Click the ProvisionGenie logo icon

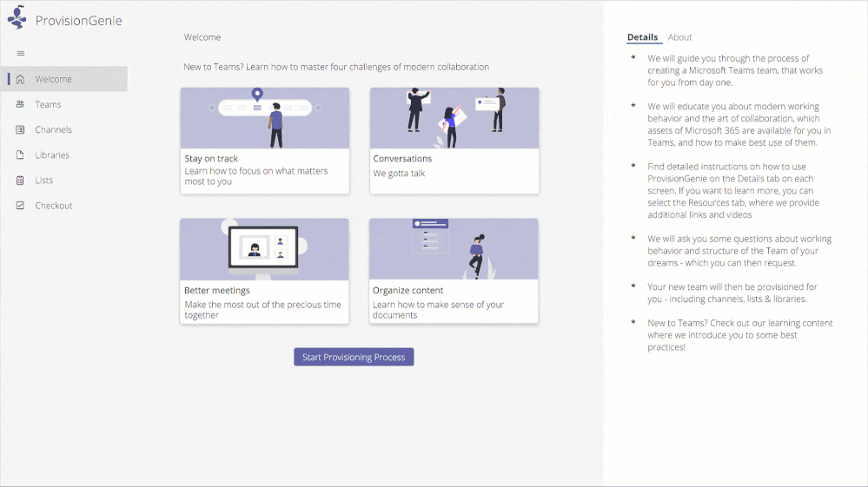(17, 17)
